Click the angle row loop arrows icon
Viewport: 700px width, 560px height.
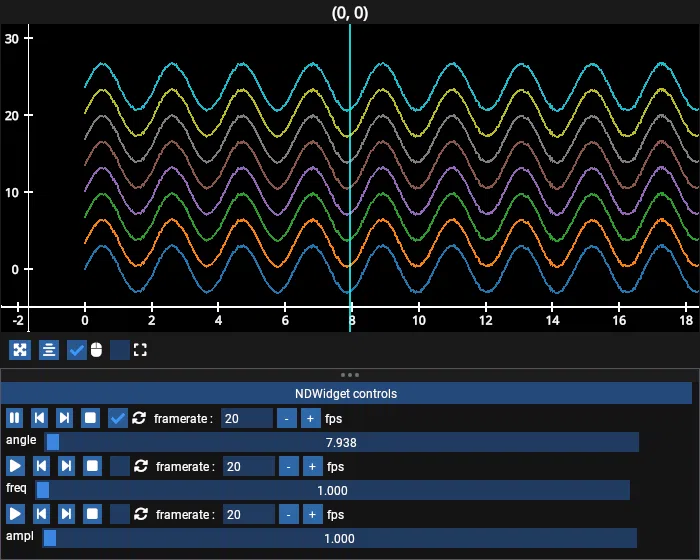click(139, 418)
